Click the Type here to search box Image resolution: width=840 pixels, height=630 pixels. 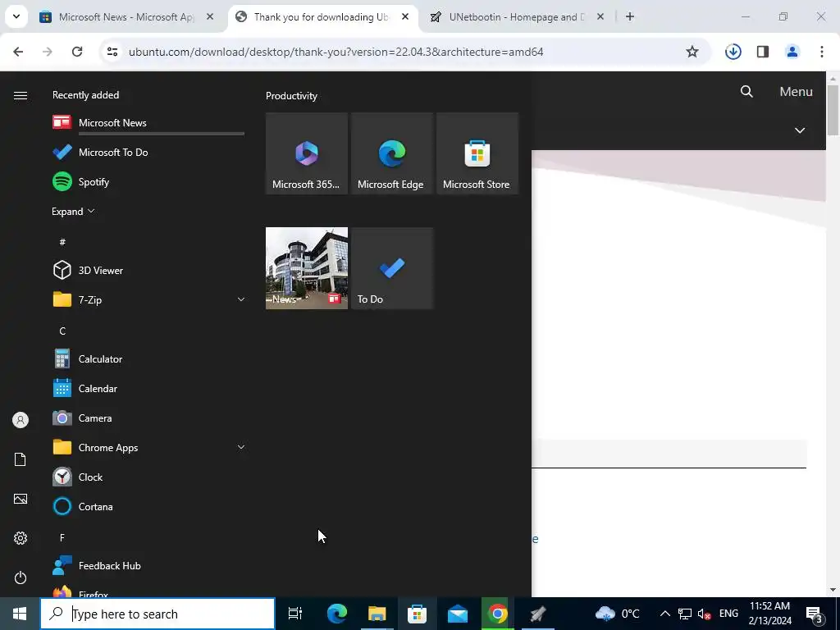[157, 614]
